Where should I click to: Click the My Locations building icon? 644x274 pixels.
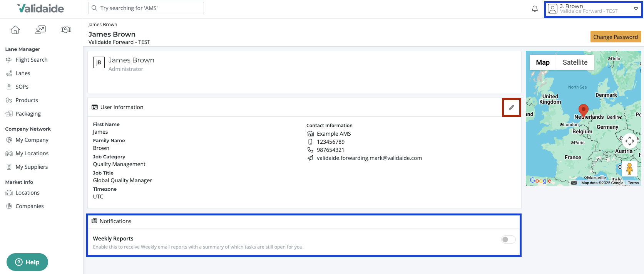coord(9,153)
